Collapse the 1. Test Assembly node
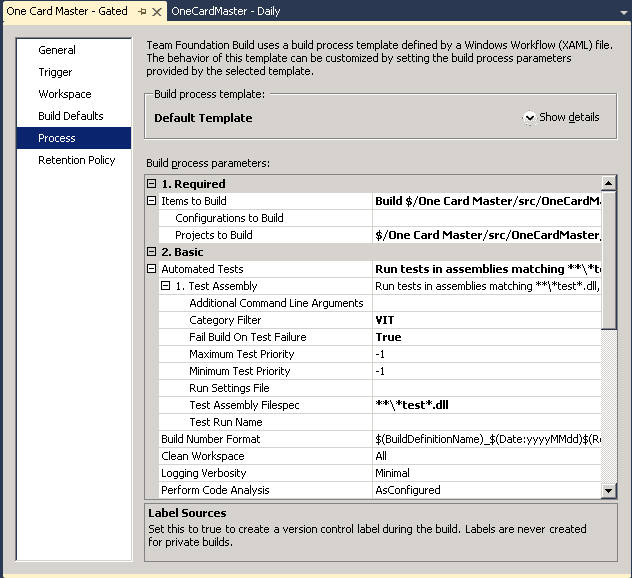This screenshot has width=632, height=578. (165, 286)
